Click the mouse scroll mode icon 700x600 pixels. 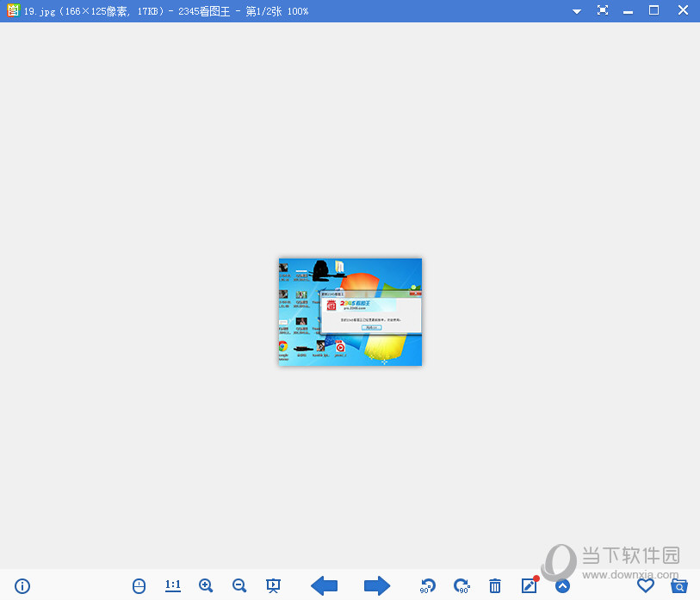tap(139, 586)
